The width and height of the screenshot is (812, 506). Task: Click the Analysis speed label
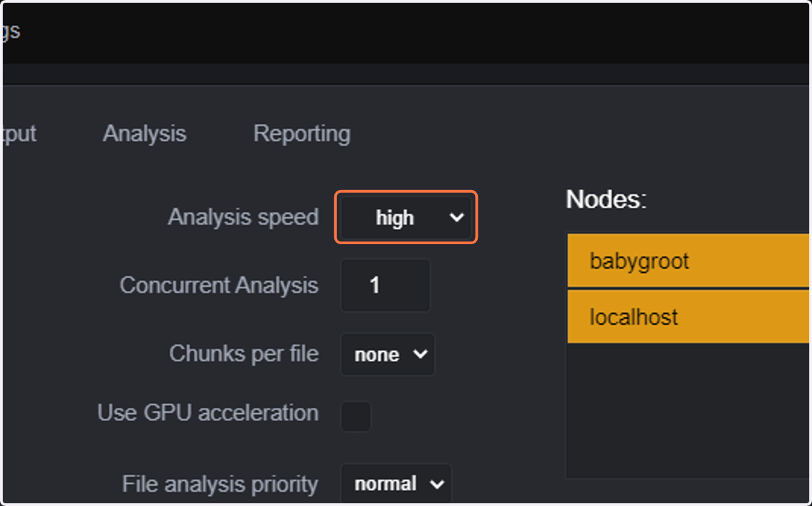[x=243, y=217]
